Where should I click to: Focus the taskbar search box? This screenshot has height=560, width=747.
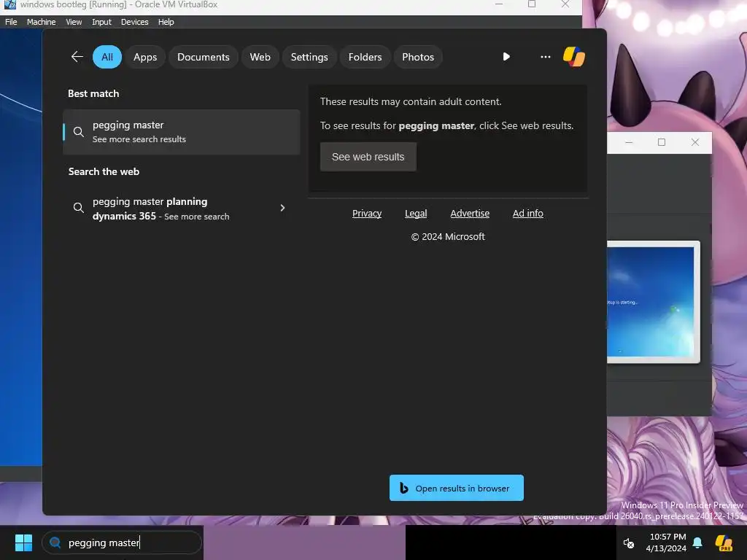click(122, 542)
